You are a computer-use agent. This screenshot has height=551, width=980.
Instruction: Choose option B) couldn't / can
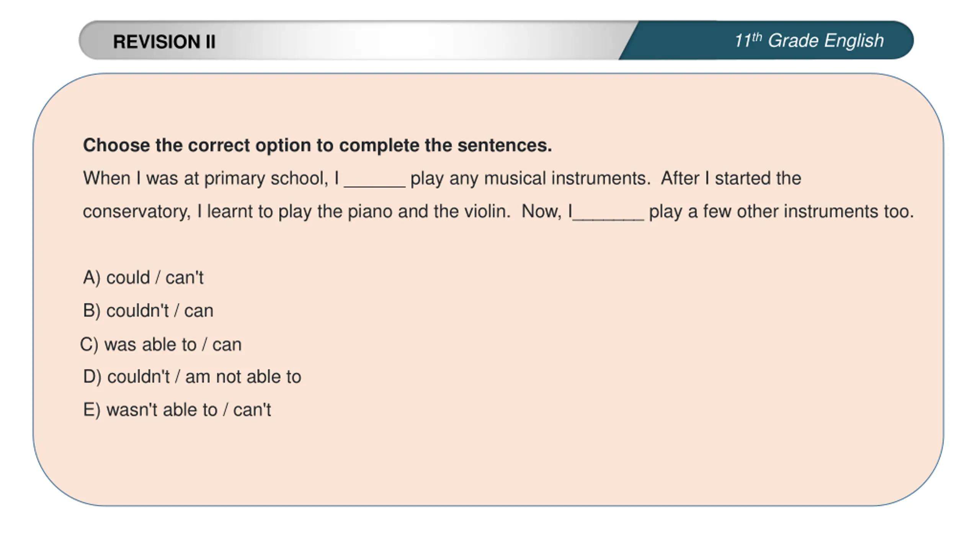pyautogui.click(x=148, y=311)
